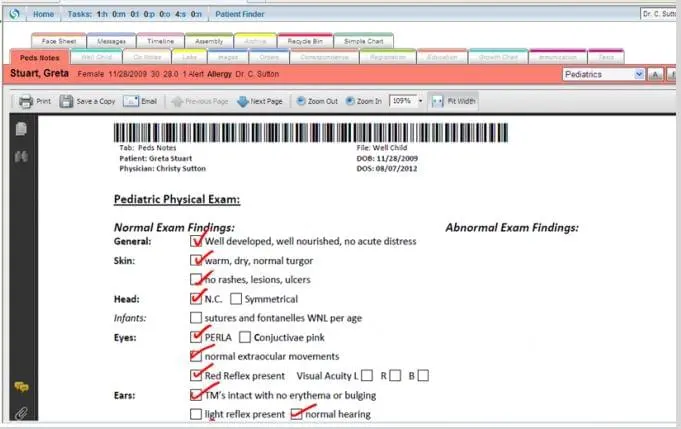Open the zoom percentage dropdown arrow
Image resolution: width=681 pixels, height=429 pixels.
(420, 101)
